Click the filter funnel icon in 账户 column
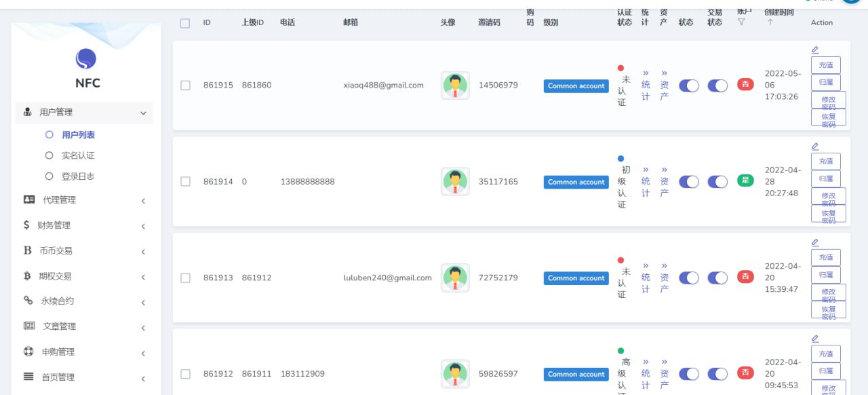 (x=741, y=22)
